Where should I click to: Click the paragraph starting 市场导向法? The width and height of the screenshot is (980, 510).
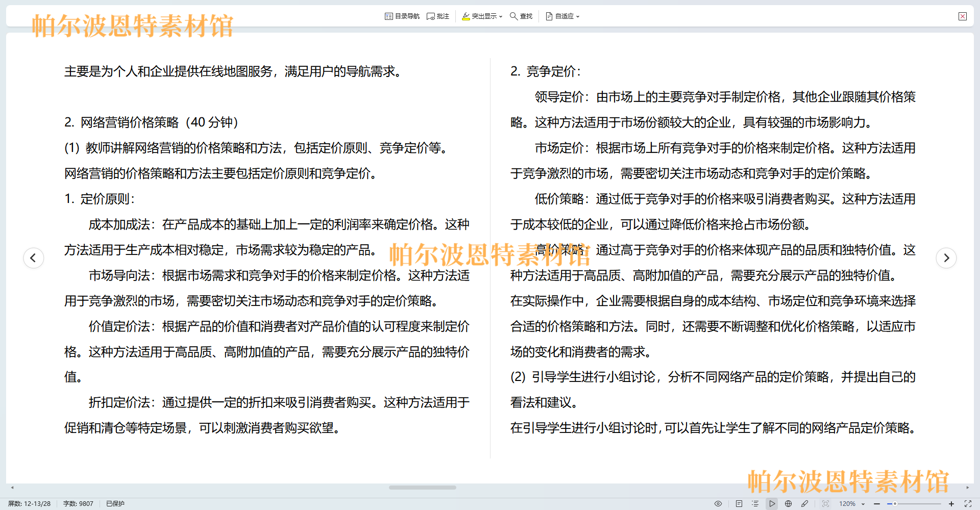pos(267,288)
